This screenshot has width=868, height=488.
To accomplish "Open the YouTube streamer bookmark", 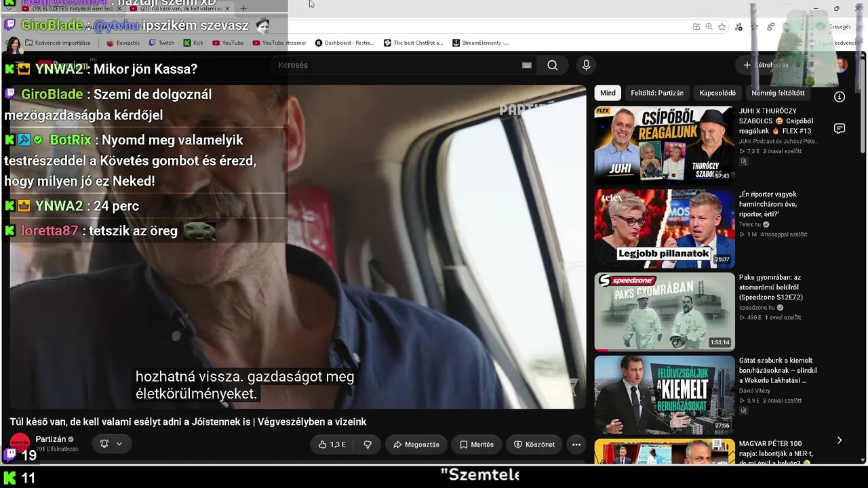I will [x=279, y=43].
